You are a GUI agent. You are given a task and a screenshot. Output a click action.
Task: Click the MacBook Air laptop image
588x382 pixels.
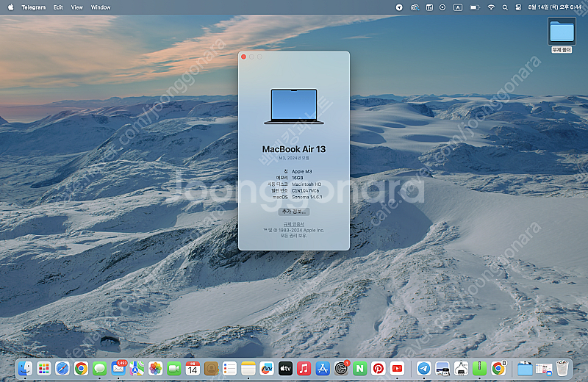click(x=294, y=106)
